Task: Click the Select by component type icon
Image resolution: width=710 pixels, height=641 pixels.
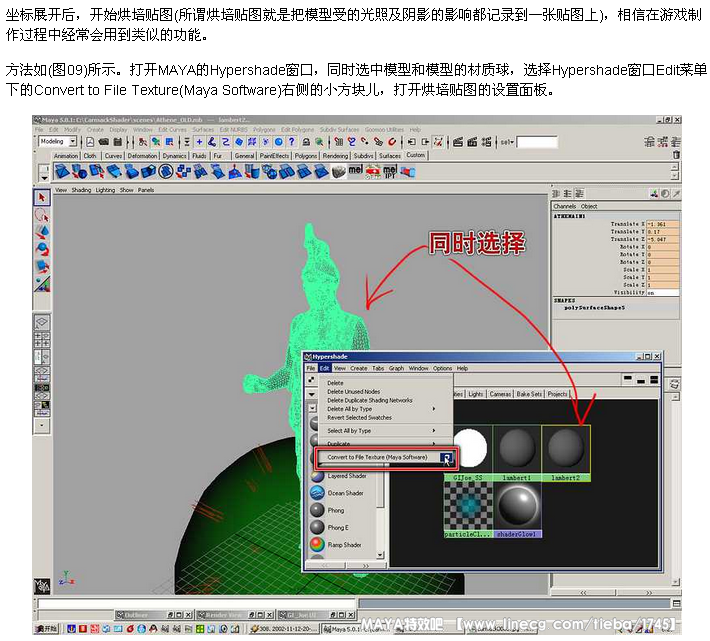Action: (x=169, y=142)
